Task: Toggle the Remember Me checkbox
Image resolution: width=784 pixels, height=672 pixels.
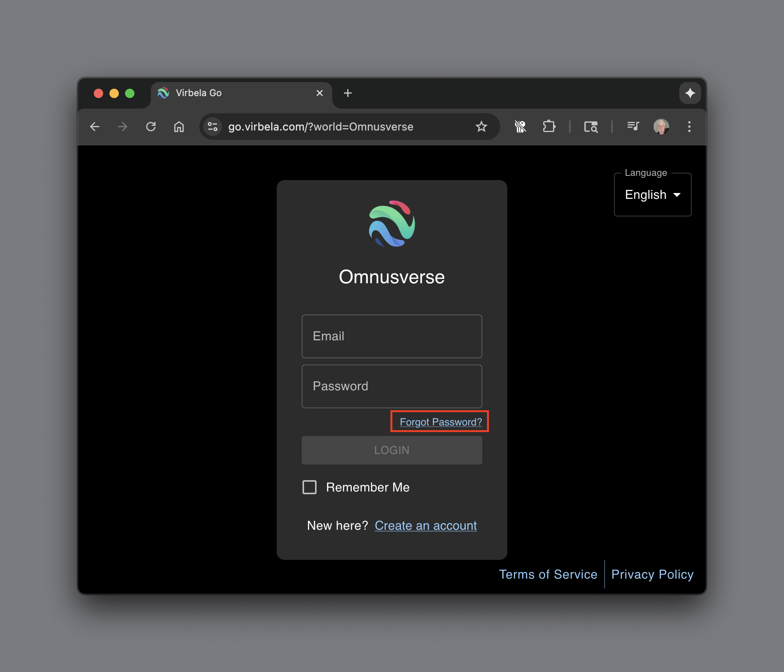Action: click(x=310, y=487)
